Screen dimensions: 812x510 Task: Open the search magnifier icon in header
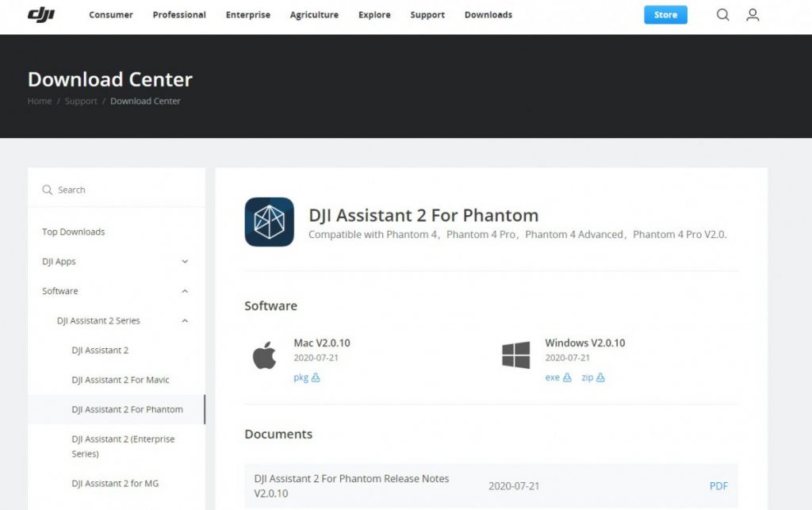[x=723, y=14]
